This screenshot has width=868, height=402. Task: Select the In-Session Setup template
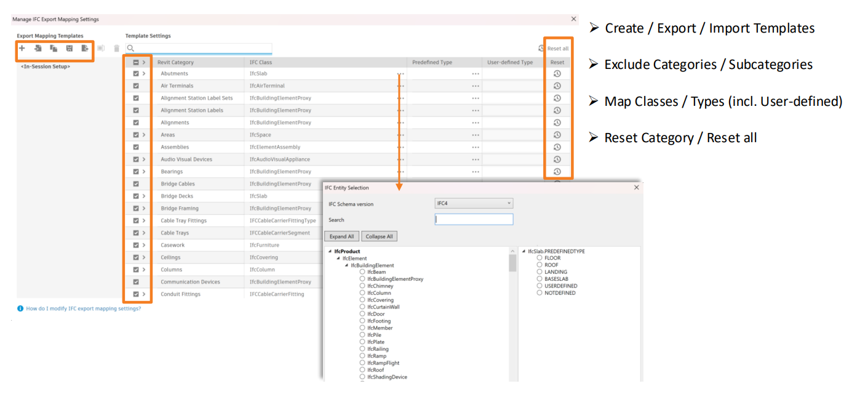click(46, 66)
